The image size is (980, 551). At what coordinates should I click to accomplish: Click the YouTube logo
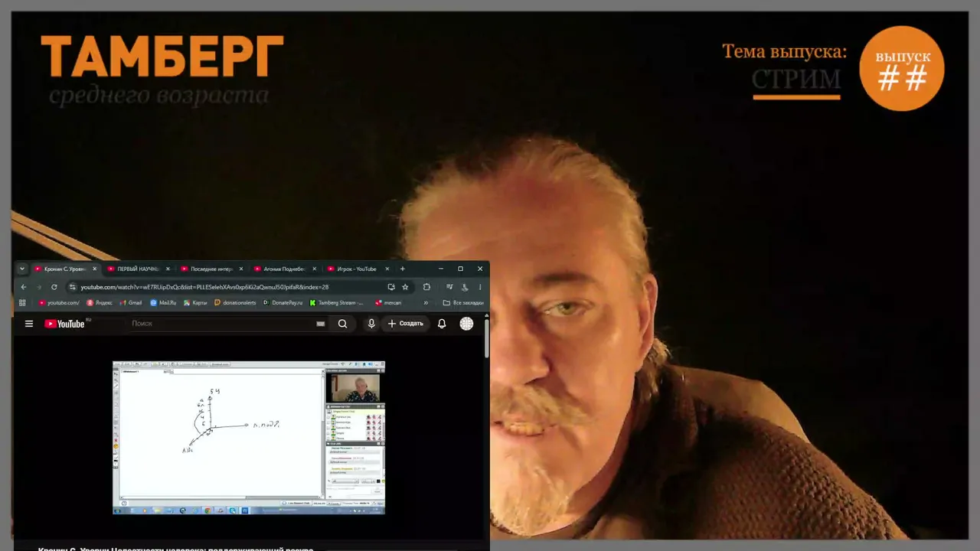(64, 324)
